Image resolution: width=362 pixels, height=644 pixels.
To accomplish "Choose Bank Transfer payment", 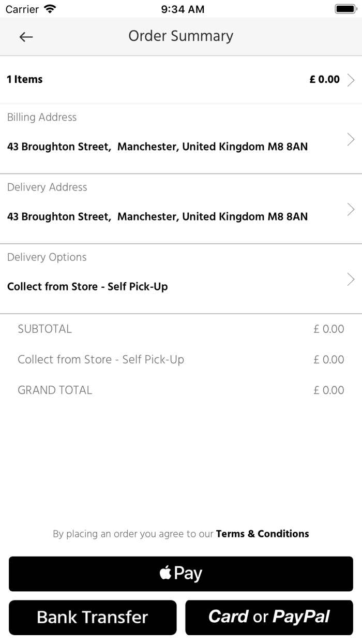I will (x=93, y=617).
